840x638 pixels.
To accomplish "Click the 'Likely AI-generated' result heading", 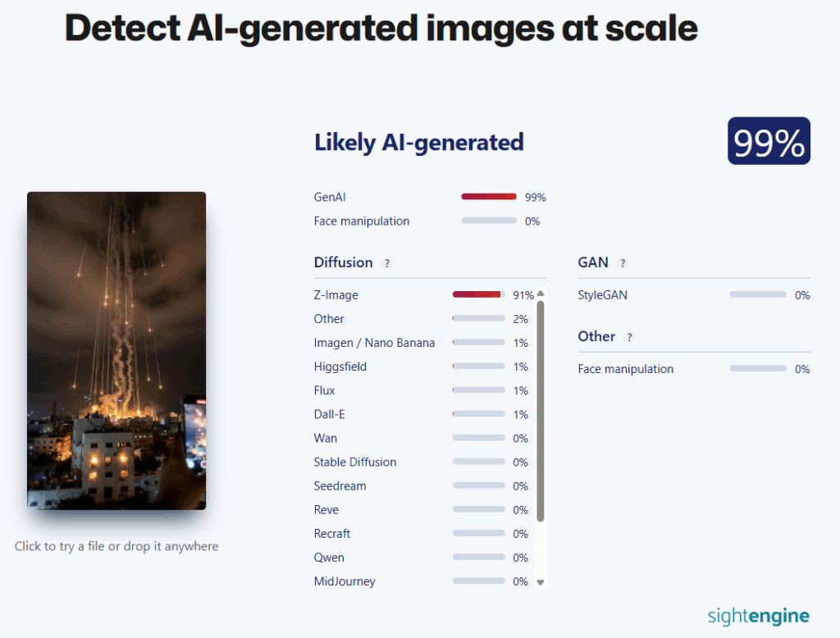I will pyautogui.click(x=418, y=142).
